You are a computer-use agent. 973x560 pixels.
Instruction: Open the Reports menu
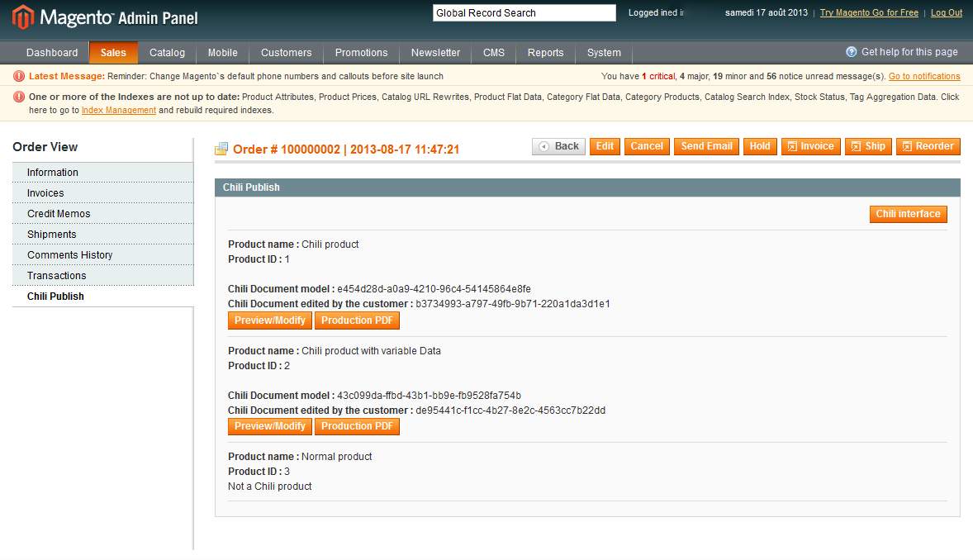(x=545, y=53)
